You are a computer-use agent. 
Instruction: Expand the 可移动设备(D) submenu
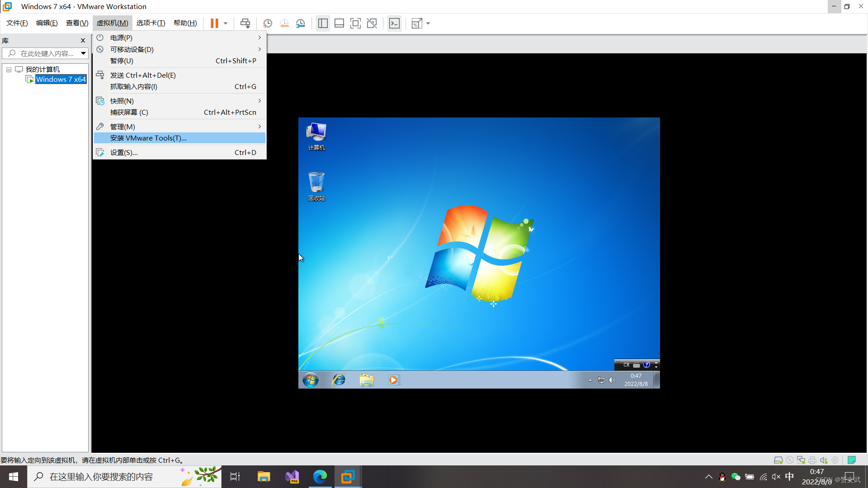coord(179,49)
